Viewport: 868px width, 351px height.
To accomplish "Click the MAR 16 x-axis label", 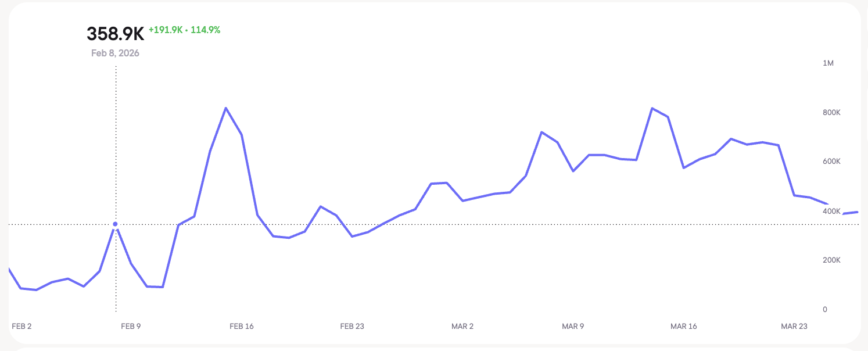I will 684,327.
